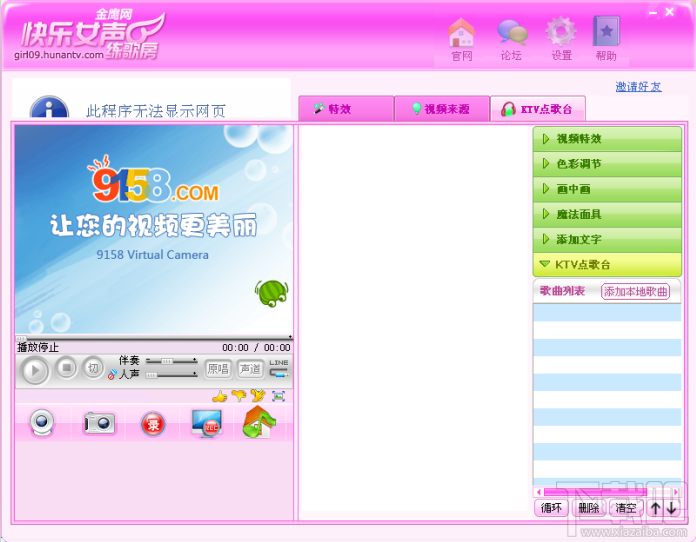Click the 清空 clear list button
Image resolution: width=696 pixels, height=542 pixels.
coord(626,508)
